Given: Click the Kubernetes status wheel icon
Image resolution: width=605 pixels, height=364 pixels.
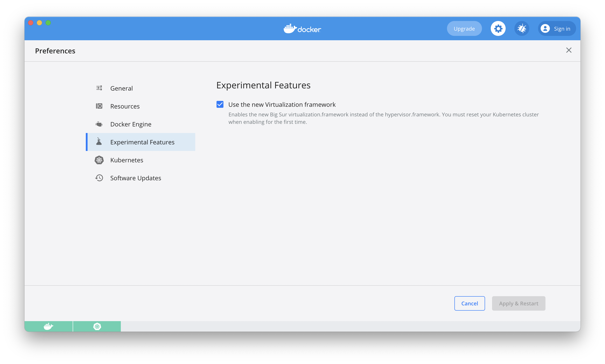Looking at the screenshot, I should (97, 326).
